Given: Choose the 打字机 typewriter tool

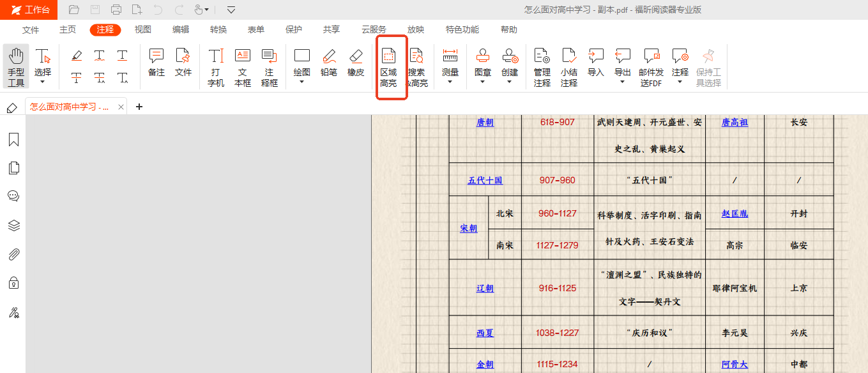Looking at the screenshot, I should [x=216, y=67].
